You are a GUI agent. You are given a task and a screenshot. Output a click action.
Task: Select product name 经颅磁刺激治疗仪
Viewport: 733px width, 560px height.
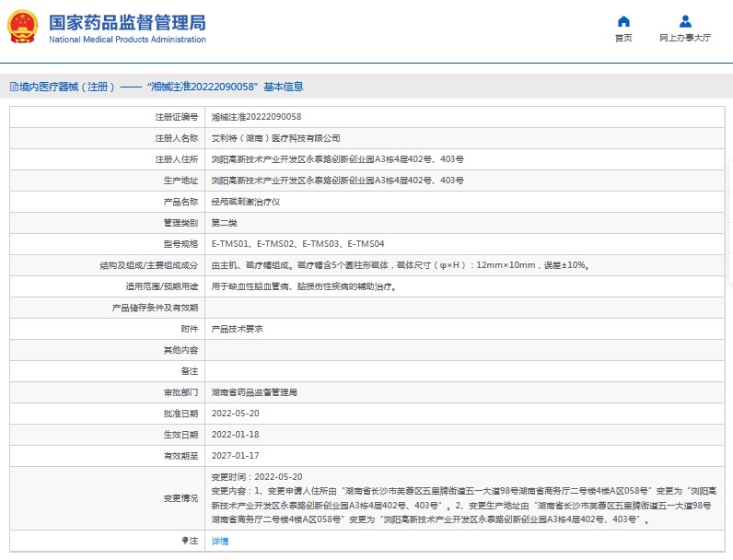246,202
